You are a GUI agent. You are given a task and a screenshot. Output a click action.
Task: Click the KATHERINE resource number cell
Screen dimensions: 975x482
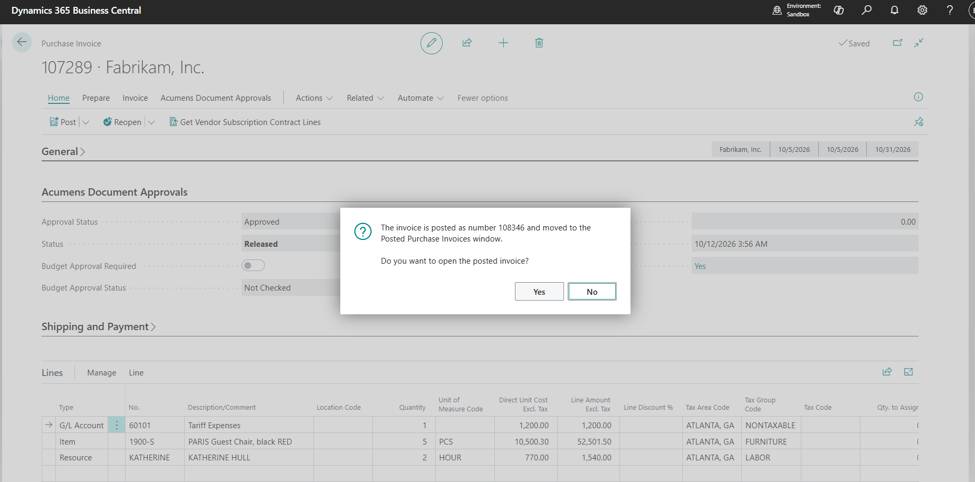pos(155,457)
